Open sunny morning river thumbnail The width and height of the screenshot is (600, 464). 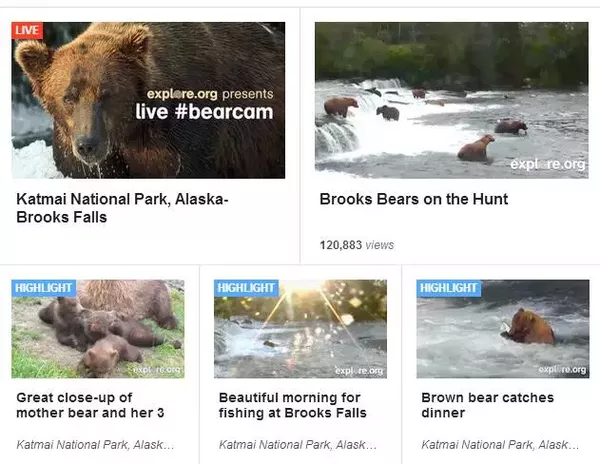pos(300,329)
